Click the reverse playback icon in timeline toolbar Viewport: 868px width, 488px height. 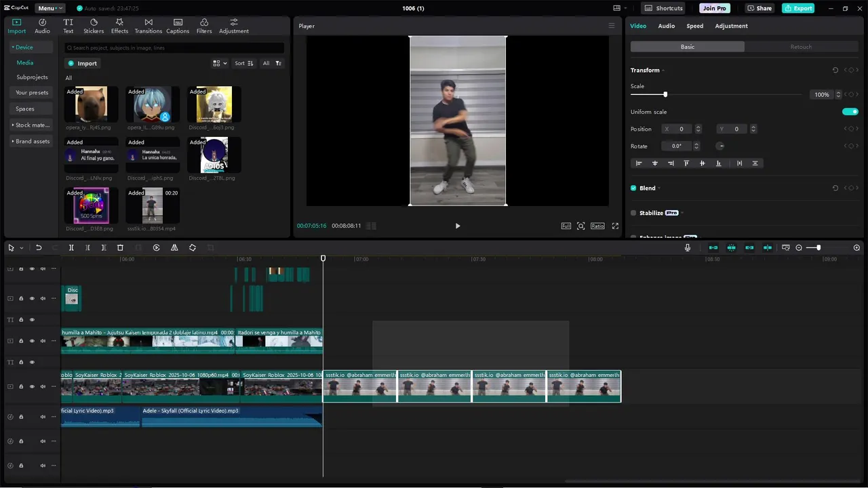point(156,247)
